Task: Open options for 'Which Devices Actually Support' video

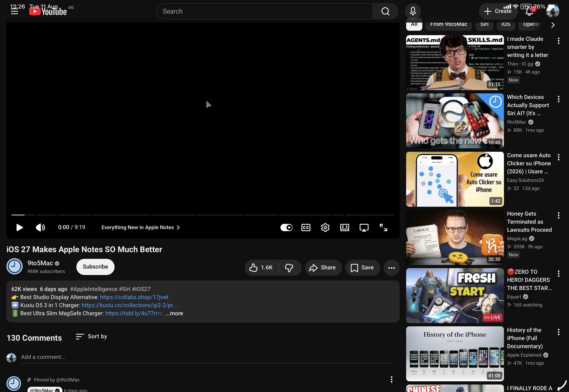Action: tap(558, 99)
